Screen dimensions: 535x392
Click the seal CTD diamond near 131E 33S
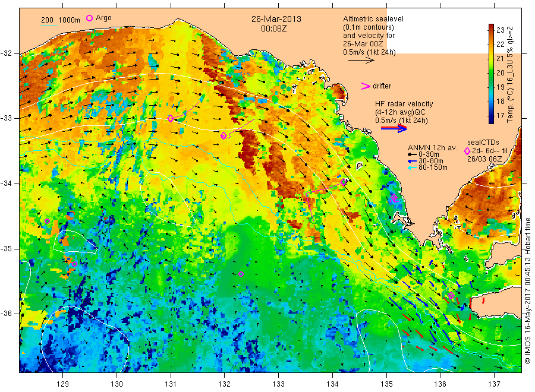[171, 118]
